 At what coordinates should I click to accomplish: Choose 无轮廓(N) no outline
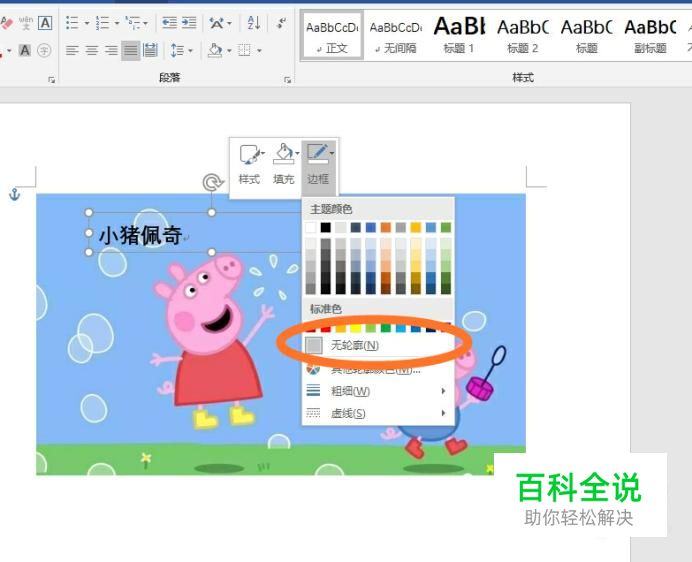378,345
